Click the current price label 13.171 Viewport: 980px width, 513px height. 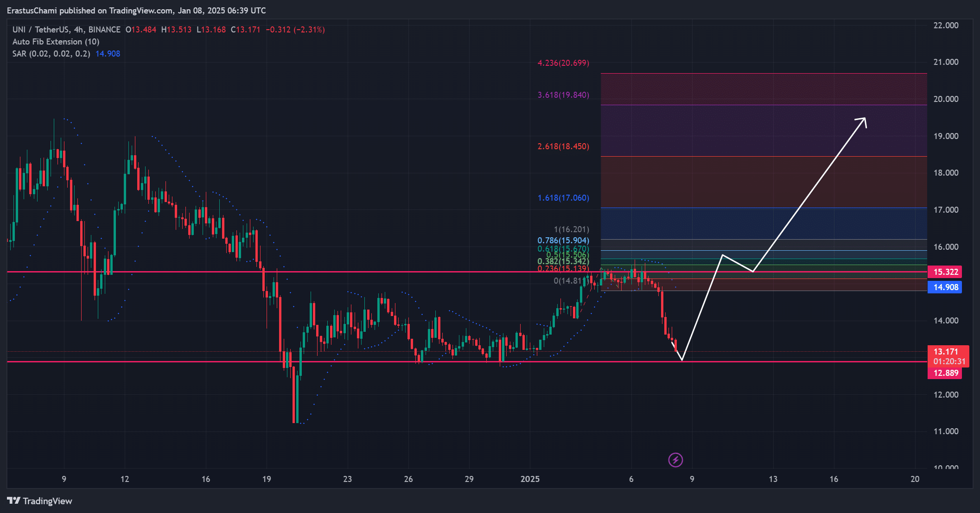(945, 352)
